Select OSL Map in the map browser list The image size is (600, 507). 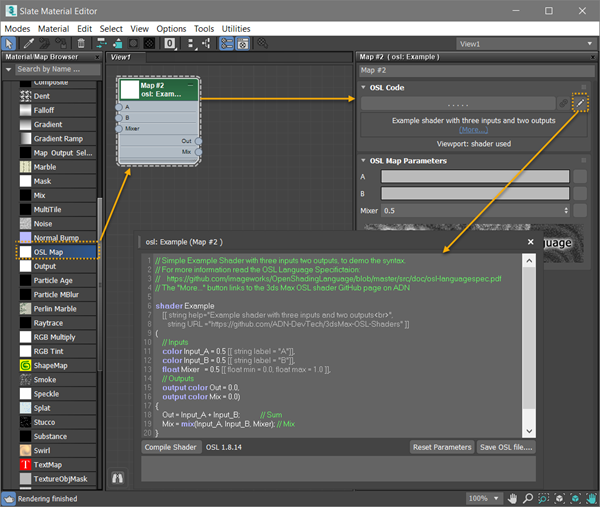click(x=46, y=252)
